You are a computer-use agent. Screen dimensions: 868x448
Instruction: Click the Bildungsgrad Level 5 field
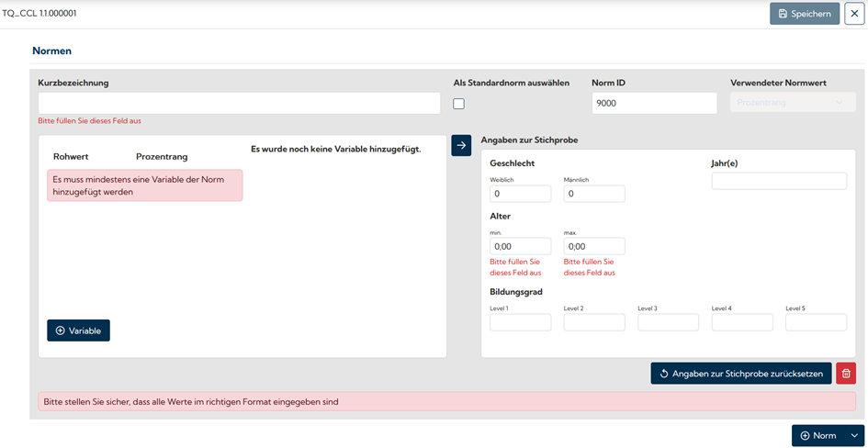tap(816, 322)
